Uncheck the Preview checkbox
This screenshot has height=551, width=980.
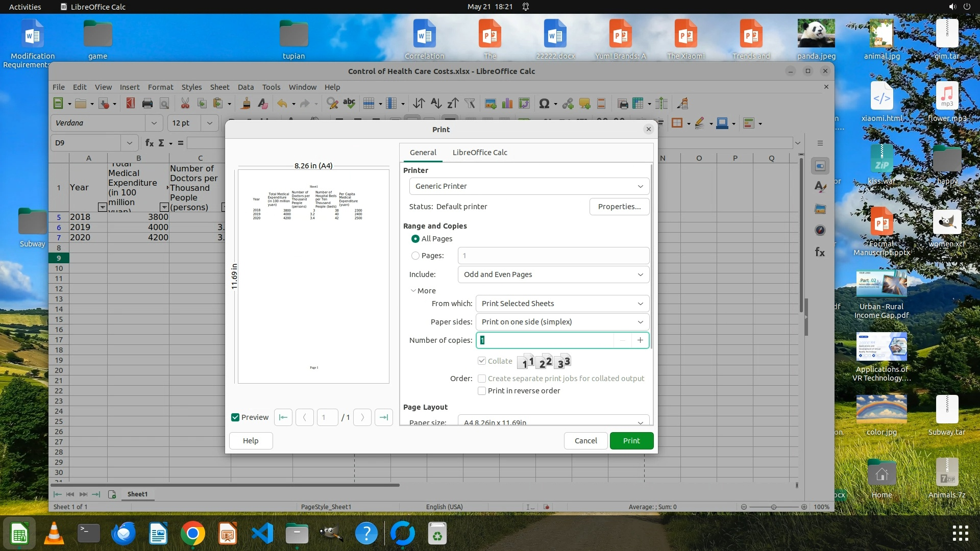(x=235, y=417)
